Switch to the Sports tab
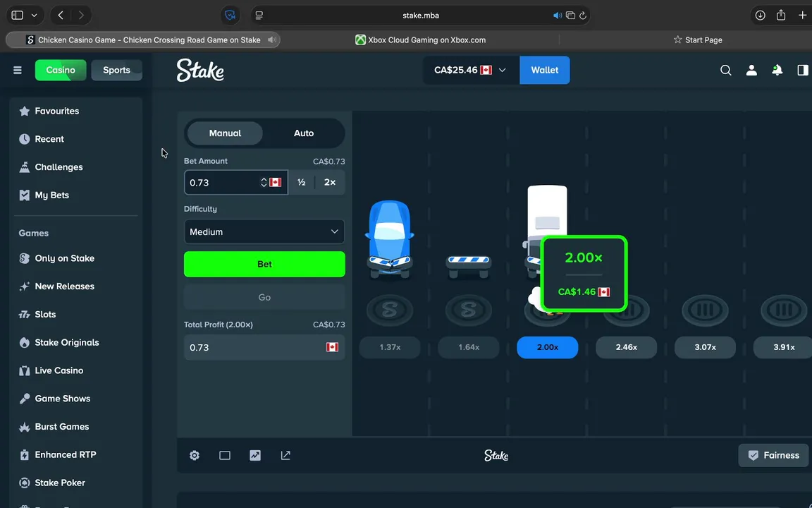The height and width of the screenshot is (508, 812). point(116,70)
